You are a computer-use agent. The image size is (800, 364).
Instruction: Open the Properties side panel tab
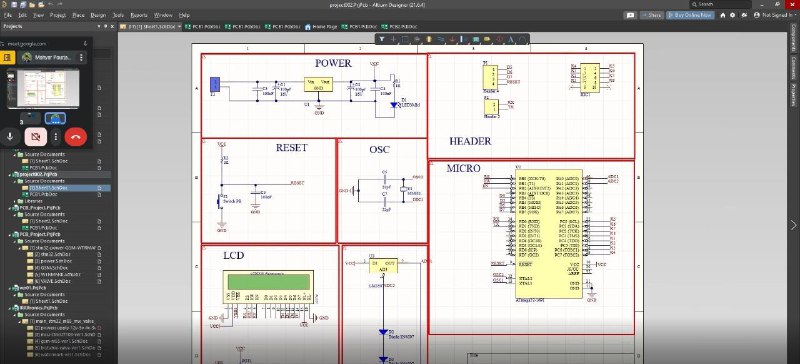794,94
